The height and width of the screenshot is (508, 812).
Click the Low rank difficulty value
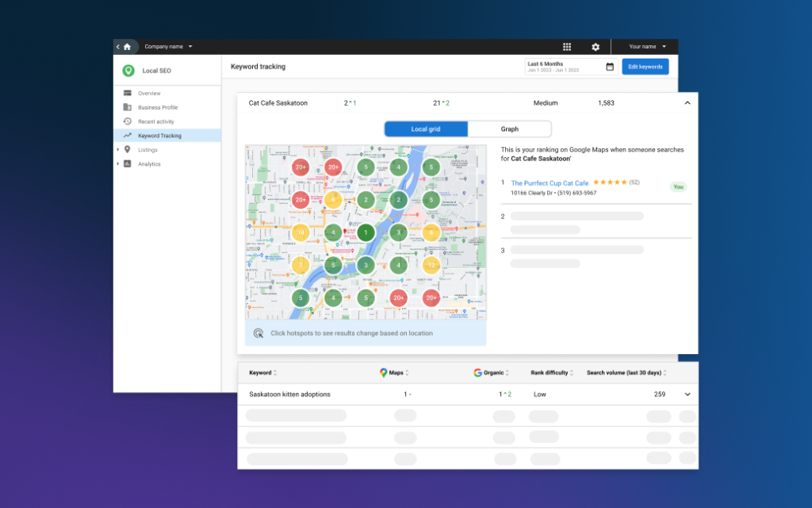pos(539,394)
